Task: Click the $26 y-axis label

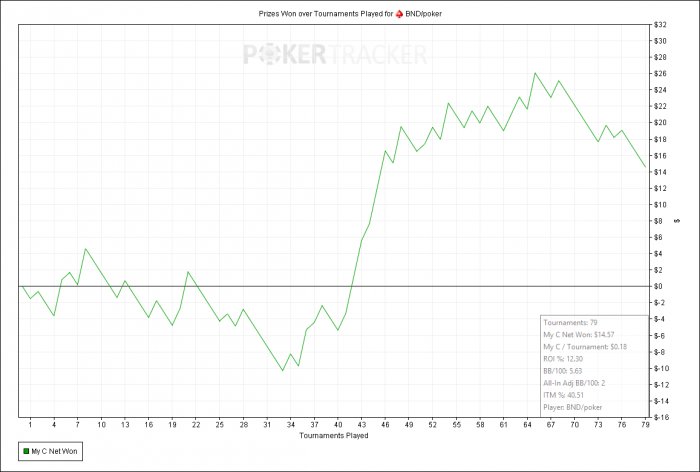Action: (660, 74)
